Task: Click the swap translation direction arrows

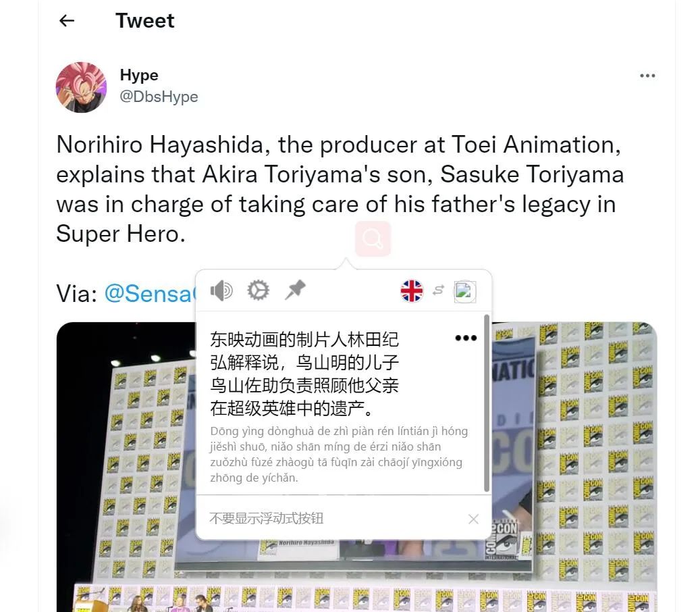Action: click(439, 290)
